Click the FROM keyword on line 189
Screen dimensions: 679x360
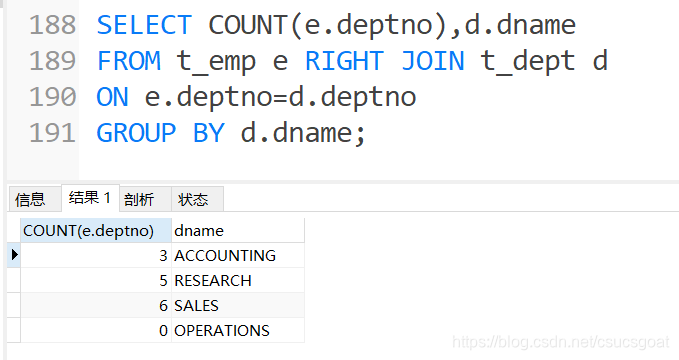click(129, 61)
